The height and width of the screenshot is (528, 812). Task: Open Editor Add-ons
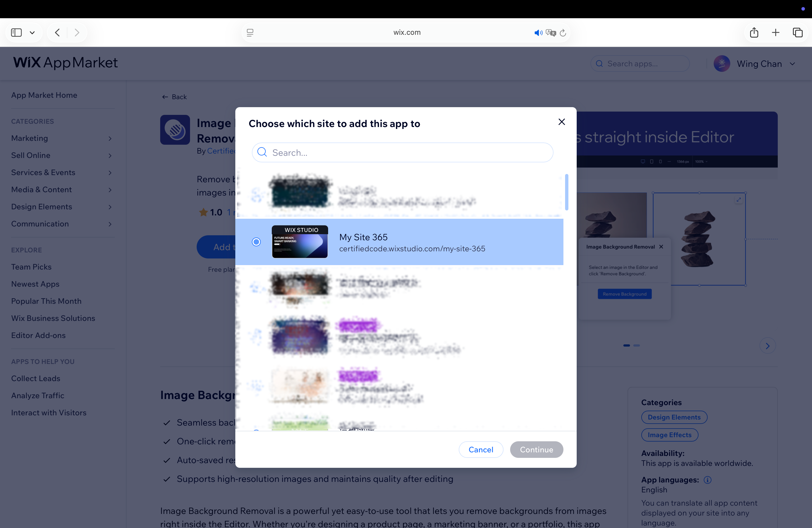[x=38, y=335]
